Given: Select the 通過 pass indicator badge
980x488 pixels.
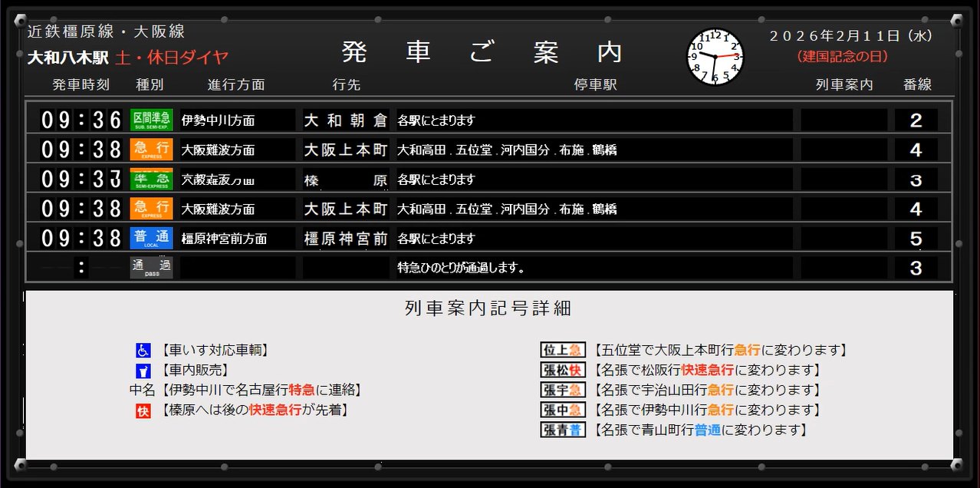Looking at the screenshot, I should (x=150, y=268).
